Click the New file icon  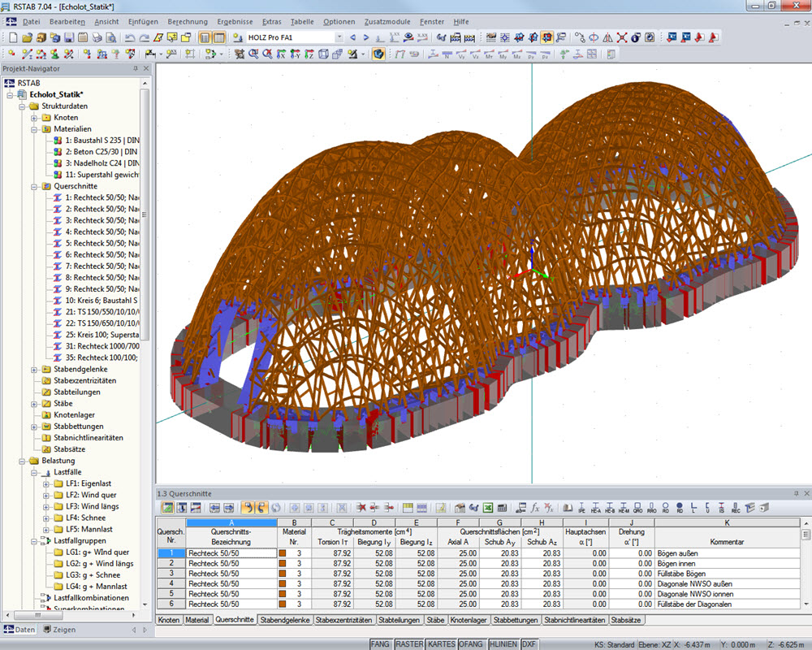click(13, 37)
